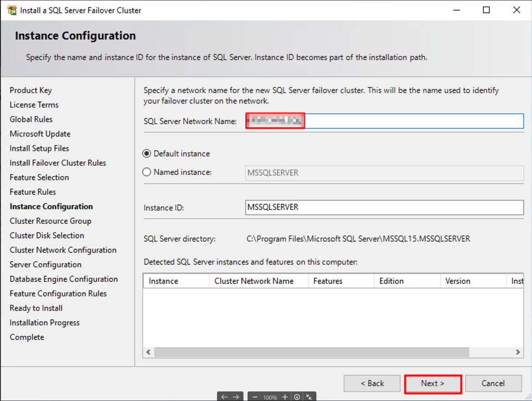
Task: Select Cluster Network Configuration step
Action: click(x=63, y=250)
